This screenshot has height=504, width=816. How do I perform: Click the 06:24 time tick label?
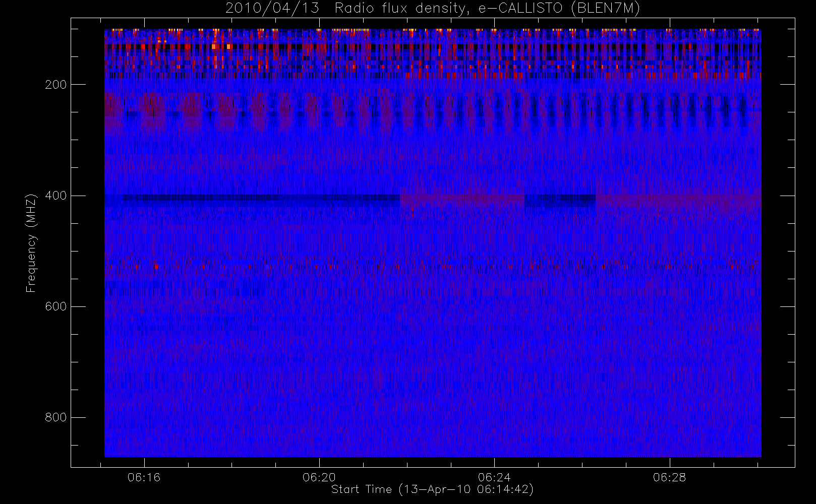pyautogui.click(x=494, y=477)
